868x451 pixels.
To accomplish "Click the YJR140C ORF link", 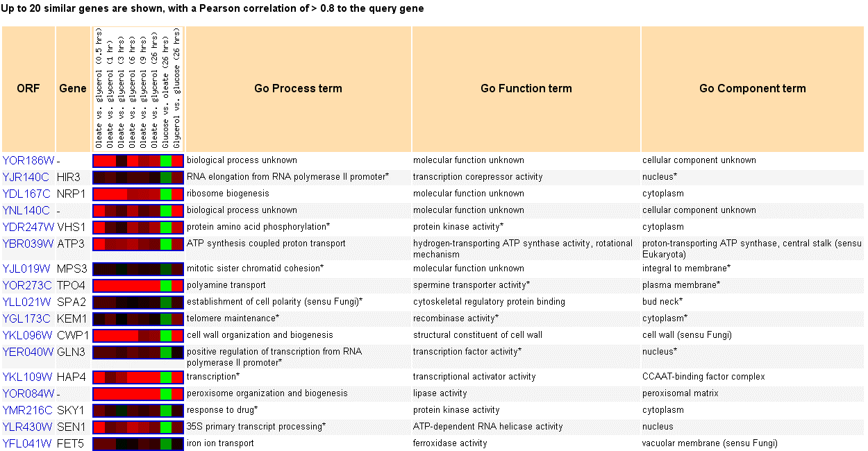I will click(x=26, y=177).
